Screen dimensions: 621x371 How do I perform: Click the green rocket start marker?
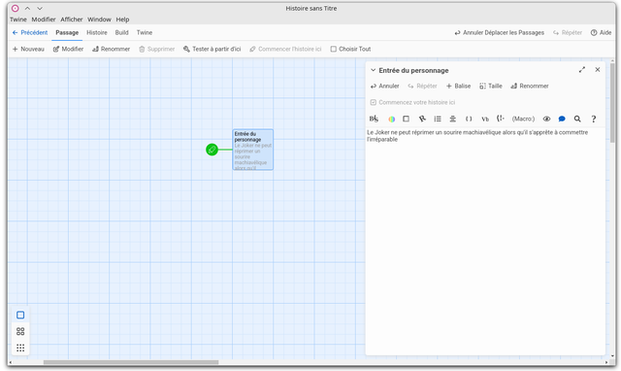tap(212, 150)
